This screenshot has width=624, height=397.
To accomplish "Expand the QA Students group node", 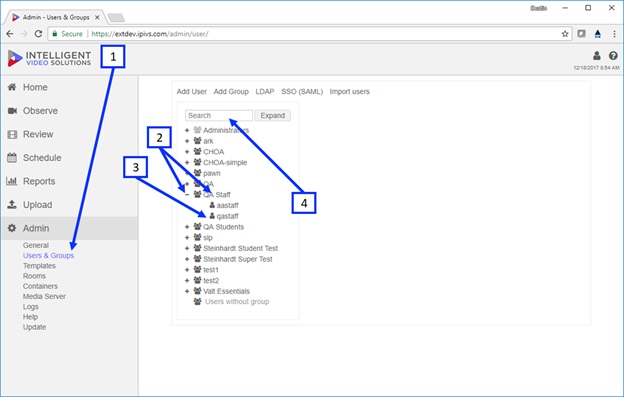I will 187,227.
